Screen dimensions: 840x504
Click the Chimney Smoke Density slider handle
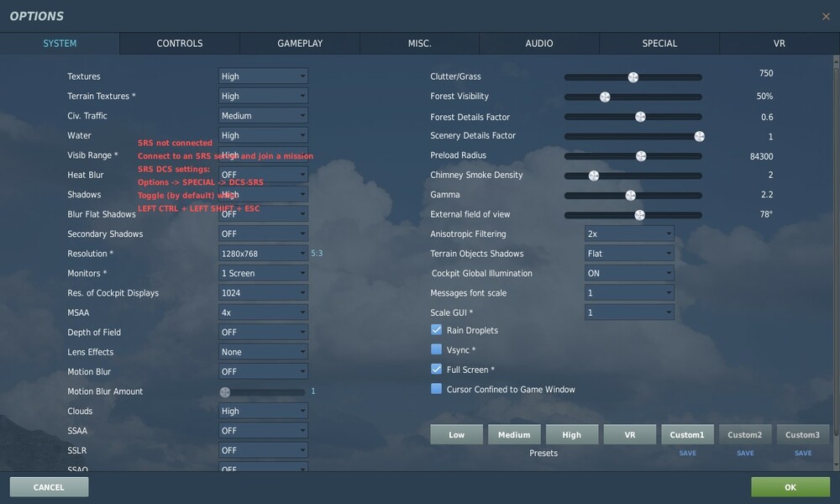pyautogui.click(x=594, y=176)
